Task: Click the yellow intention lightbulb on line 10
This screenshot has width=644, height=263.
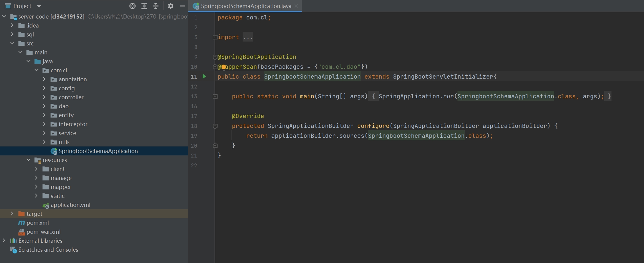Action: 224,67
